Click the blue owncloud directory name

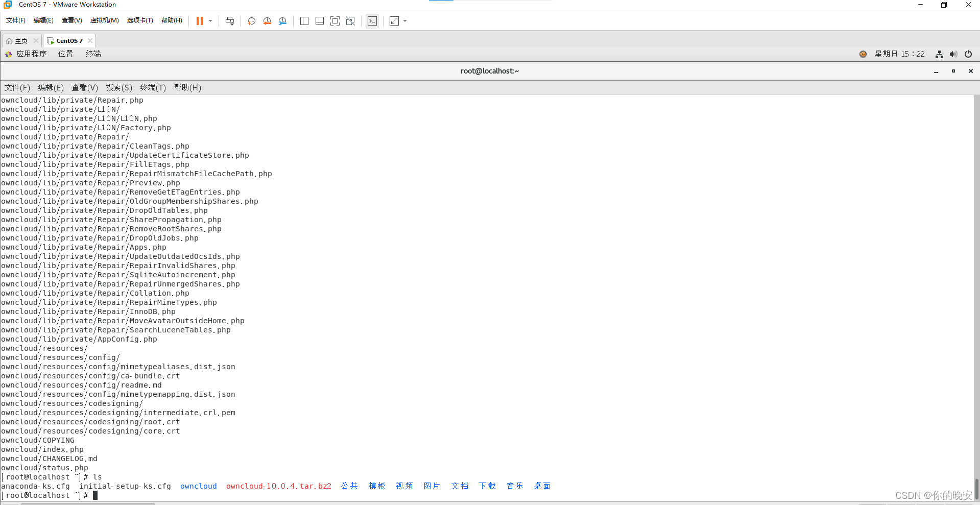click(x=199, y=486)
